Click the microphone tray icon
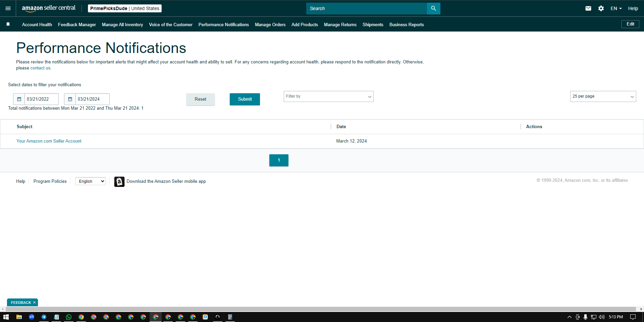The width and height of the screenshot is (644, 322). 585,317
